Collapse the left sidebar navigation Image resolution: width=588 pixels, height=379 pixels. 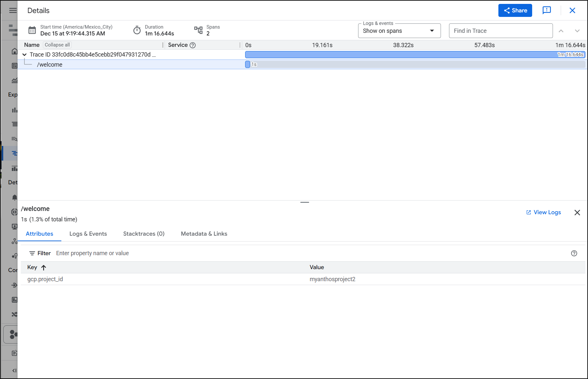(x=14, y=371)
